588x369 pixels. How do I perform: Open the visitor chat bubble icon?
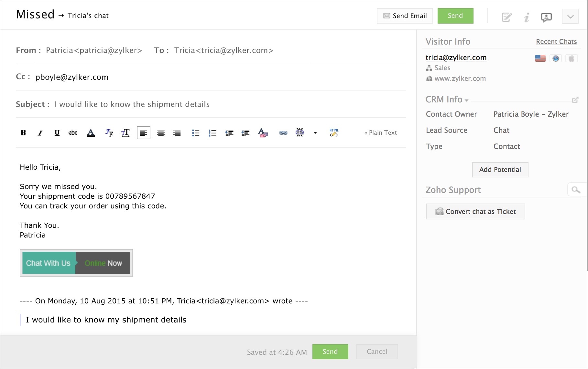(546, 17)
